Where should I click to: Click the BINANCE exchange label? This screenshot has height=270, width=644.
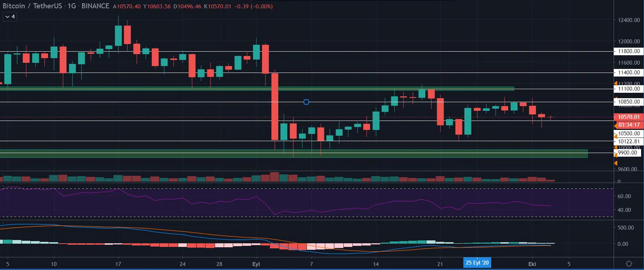[x=95, y=6]
